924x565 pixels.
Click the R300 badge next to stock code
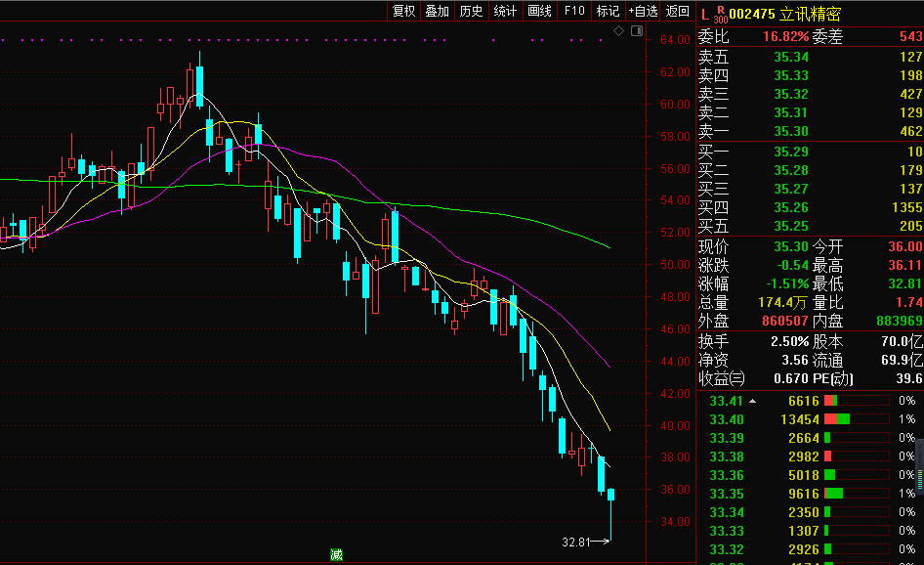[x=721, y=14]
